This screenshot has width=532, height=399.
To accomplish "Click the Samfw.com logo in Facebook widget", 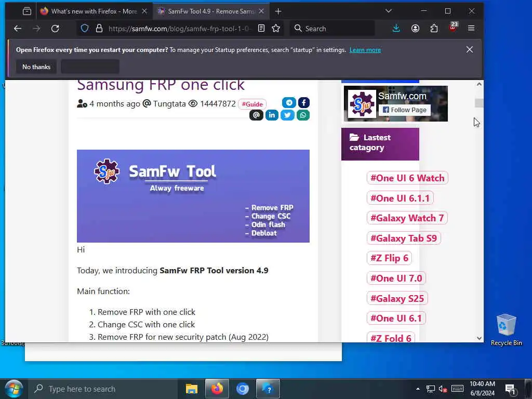I will pos(362,104).
